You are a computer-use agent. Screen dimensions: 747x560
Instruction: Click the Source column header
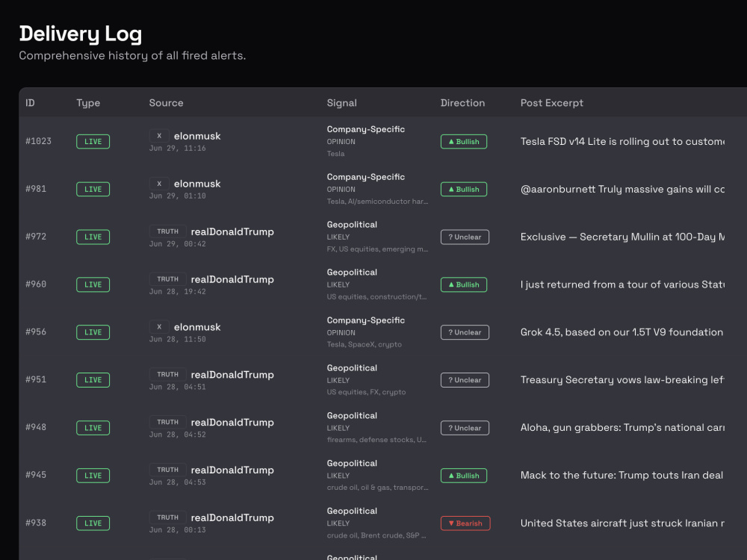[x=166, y=103]
